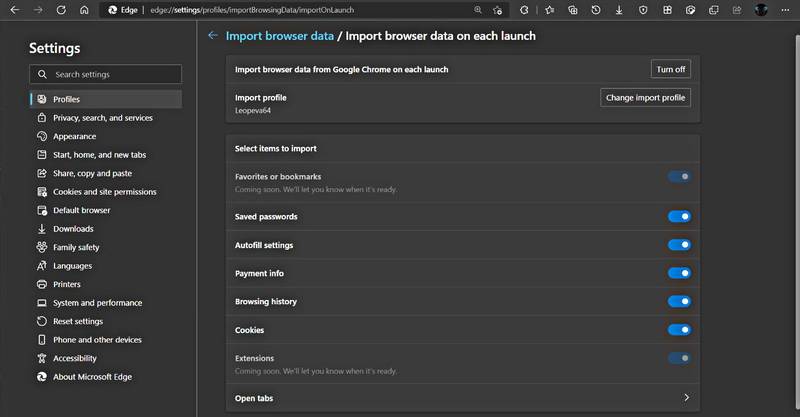The width and height of the screenshot is (800, 417).
Task: Toggle off Saved passwords import
Action: tap(679, 216)
